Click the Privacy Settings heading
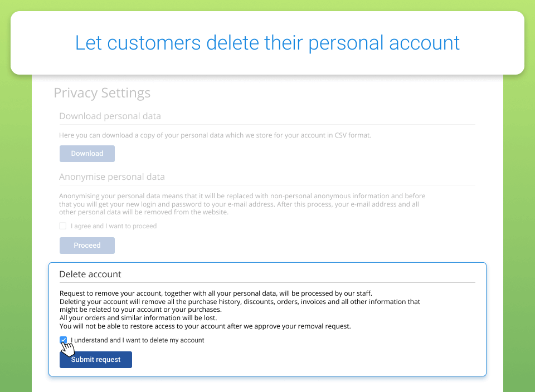This screenshot has width=535, height=392. pos(102,93)
